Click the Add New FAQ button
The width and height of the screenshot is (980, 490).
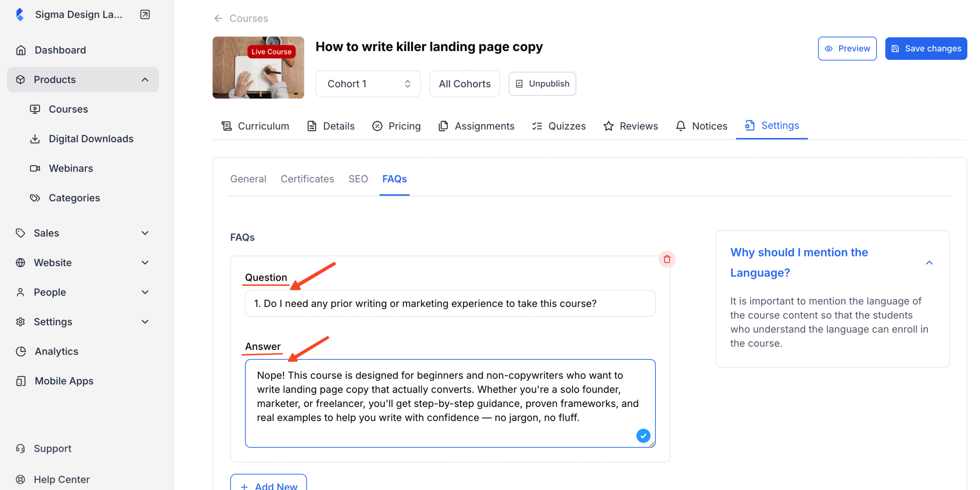pos(268,483)
